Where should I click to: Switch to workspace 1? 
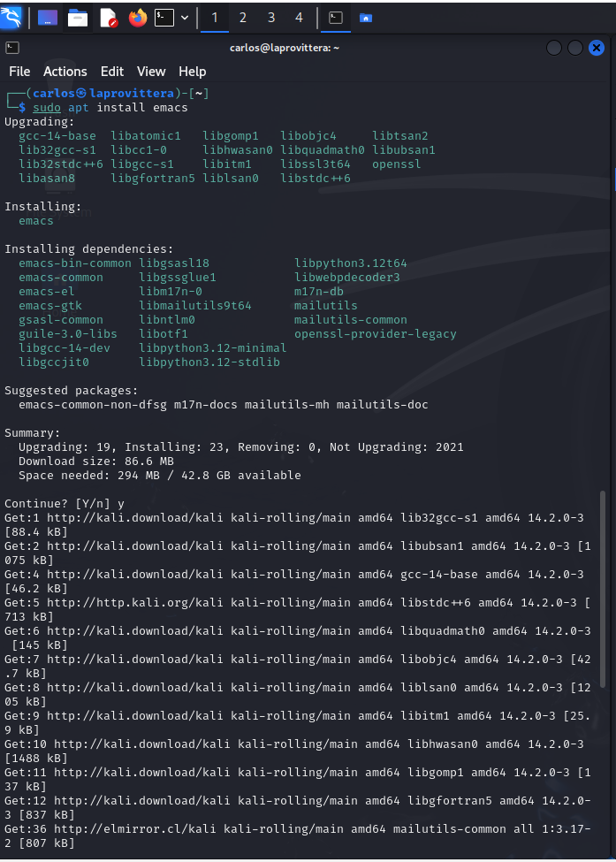215,19
